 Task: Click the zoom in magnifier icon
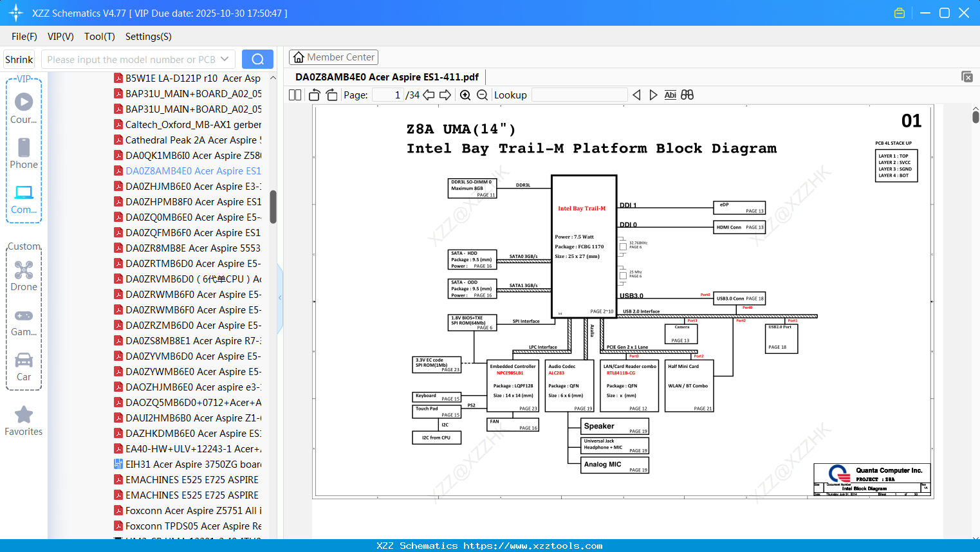point(465,95)
